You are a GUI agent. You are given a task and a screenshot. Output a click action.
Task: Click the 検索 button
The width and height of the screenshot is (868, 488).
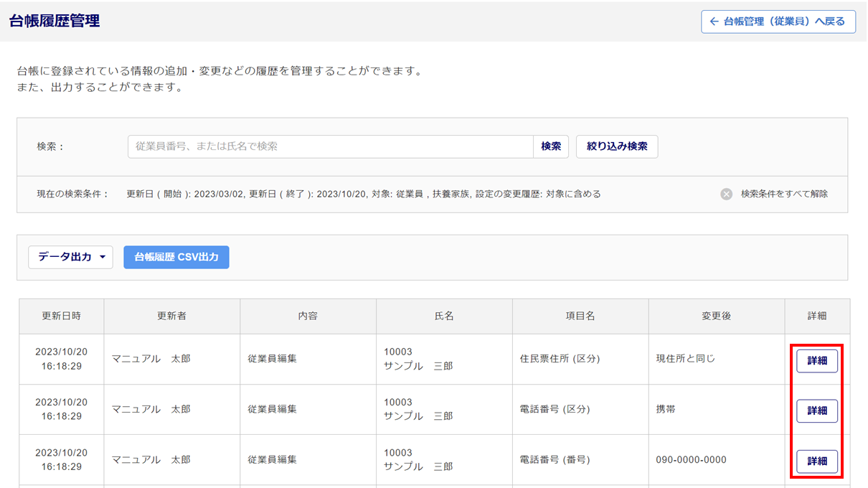(551, 146)
